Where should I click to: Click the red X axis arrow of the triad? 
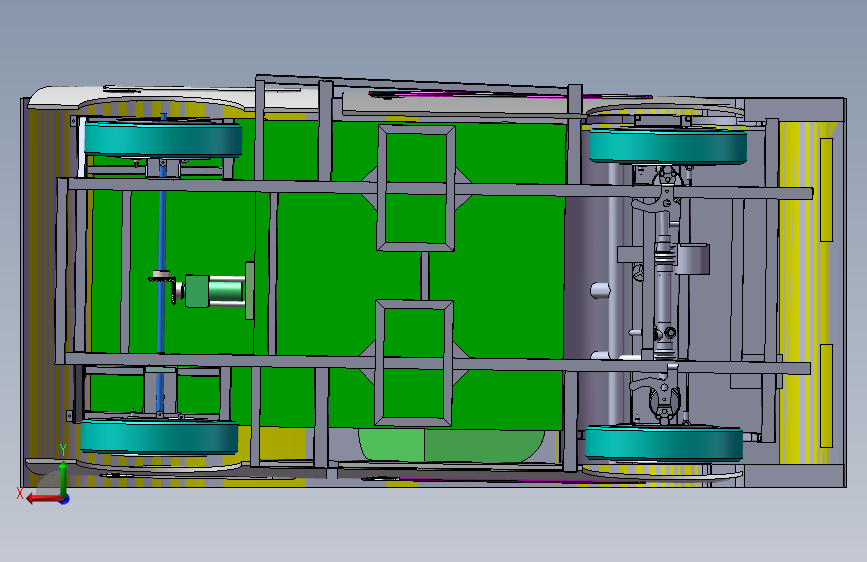(x=43, y=499)
